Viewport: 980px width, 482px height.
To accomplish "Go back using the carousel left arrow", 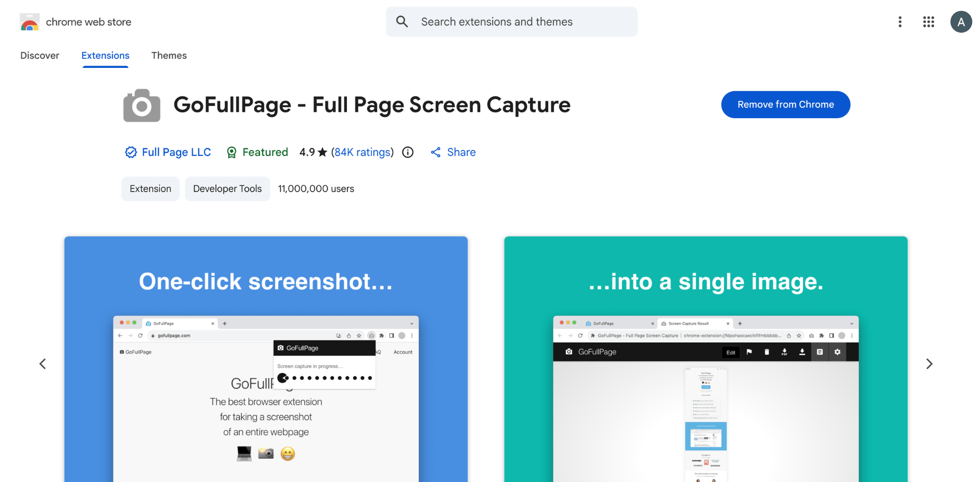I will coord(43,363).
